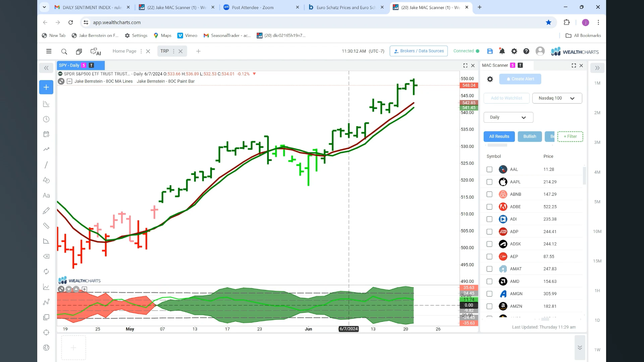Expand the right panel double chevron
Viewport: 644px width, 362px height.
tap(597, 68)
